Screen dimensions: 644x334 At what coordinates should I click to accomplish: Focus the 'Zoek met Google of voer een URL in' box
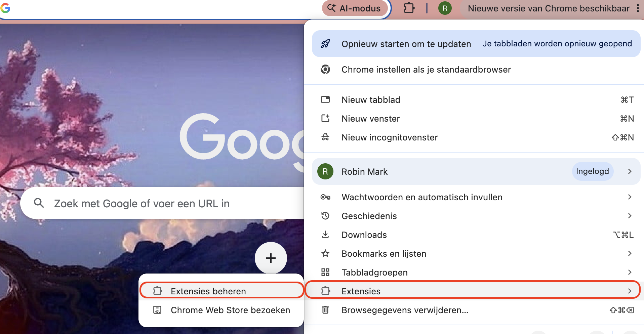pos(162,203)
